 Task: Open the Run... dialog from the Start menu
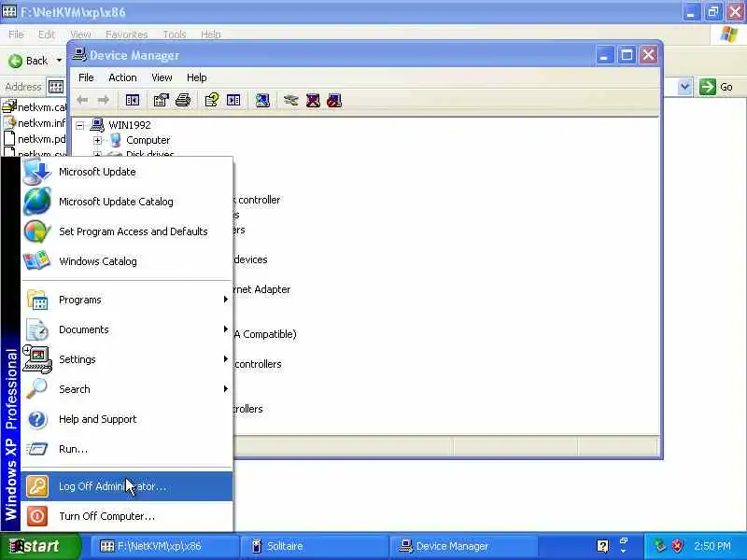point(127,449)
